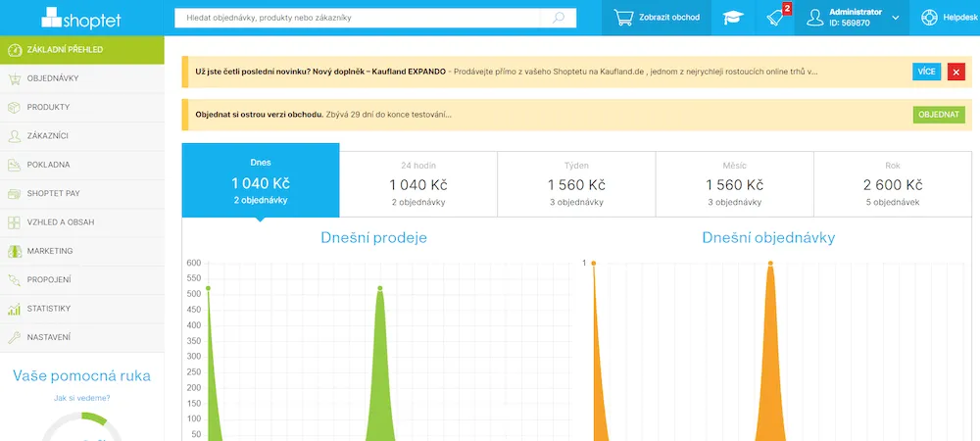Click the shopping cart icon in Zobrazit obchod
This screenshot has height=441, width=980.
(623, 18)
